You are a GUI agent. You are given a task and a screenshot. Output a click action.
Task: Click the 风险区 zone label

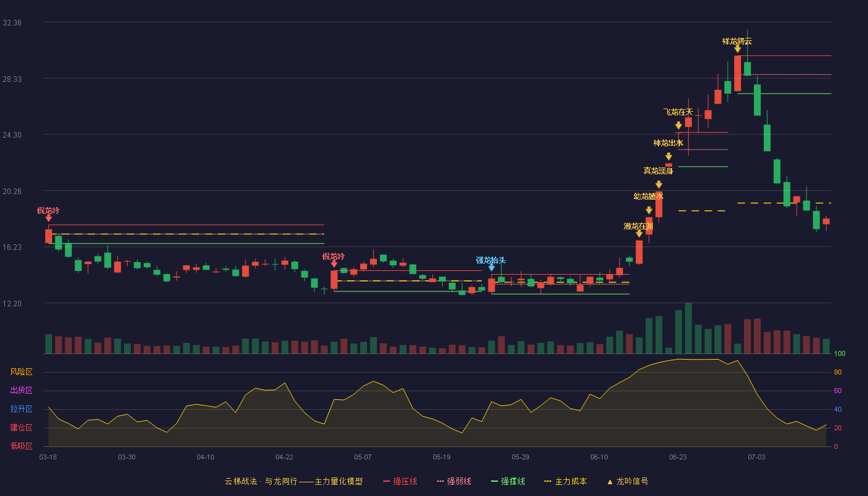(x=21, y=372)
